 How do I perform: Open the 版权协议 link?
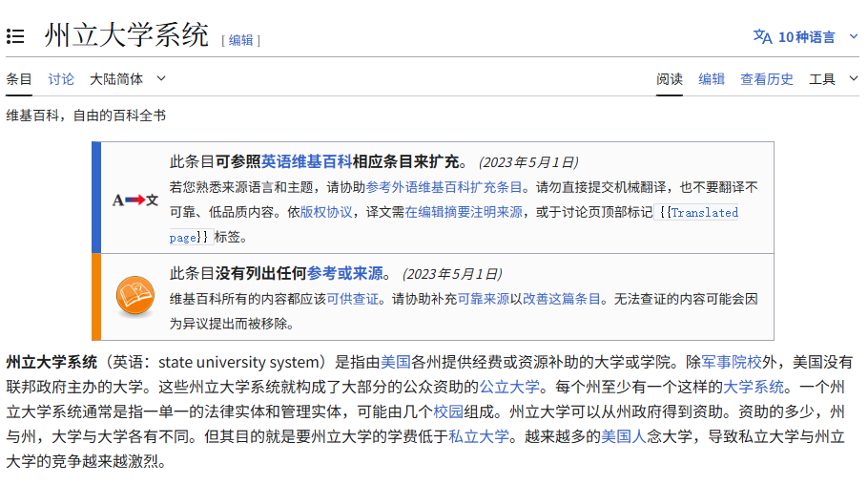[326, 212]
